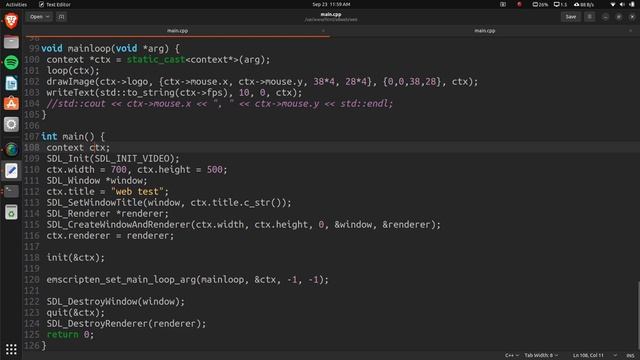The width and height of the screenshot is (640, 360).
Task: Open the Terminal dock icon
Action: pos(11,191)
